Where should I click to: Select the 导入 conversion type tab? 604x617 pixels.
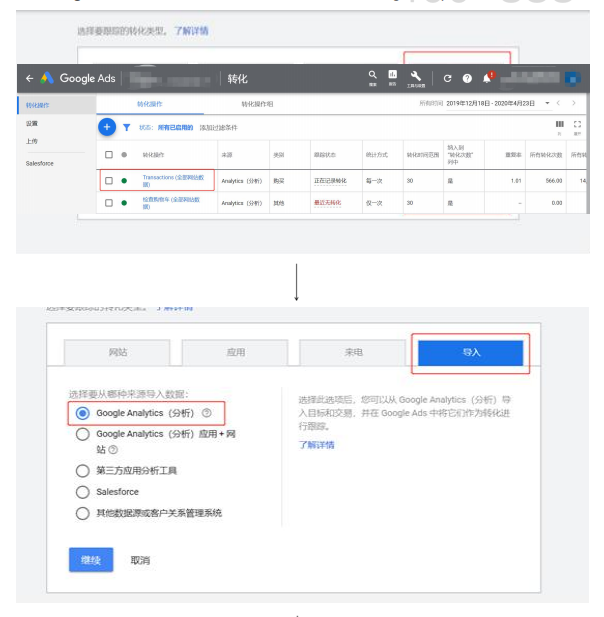pyautogui.click(x=471, y=353)
